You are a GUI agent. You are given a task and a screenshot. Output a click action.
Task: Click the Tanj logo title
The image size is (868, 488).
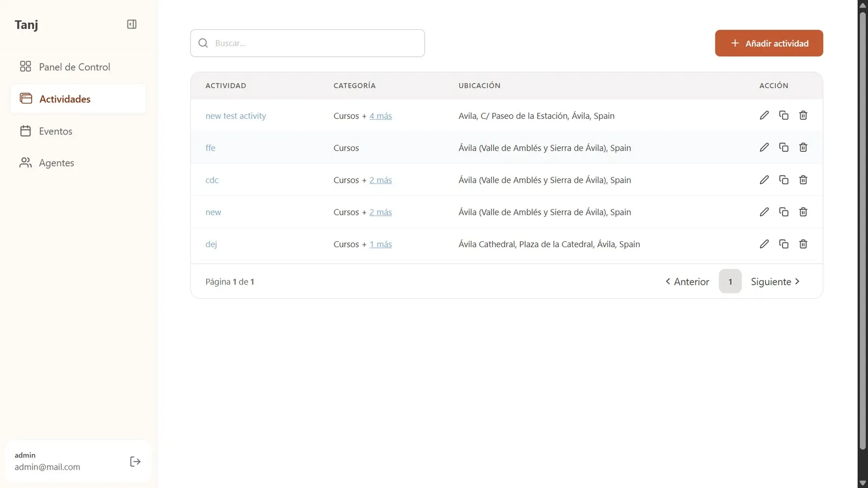(26, 25)
